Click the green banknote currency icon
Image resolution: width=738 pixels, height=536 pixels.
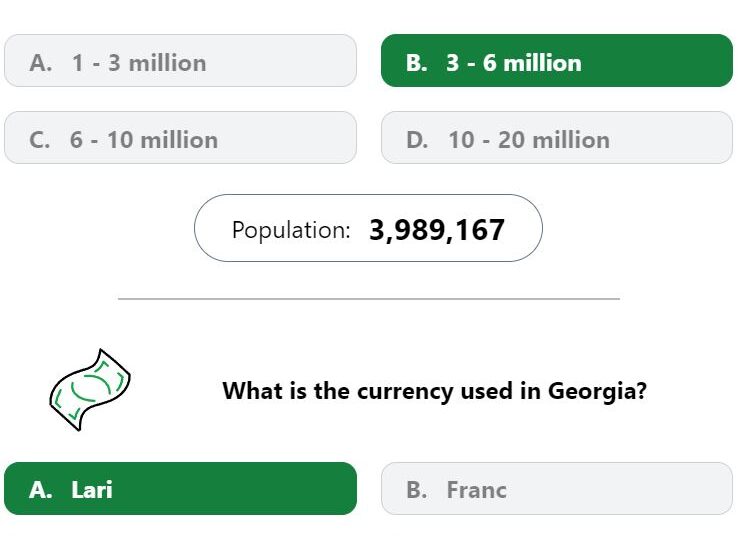90,390
